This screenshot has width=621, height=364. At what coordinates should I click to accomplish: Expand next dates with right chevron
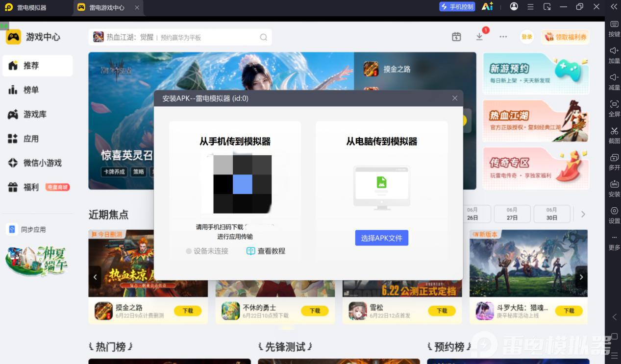click(583, 214)
